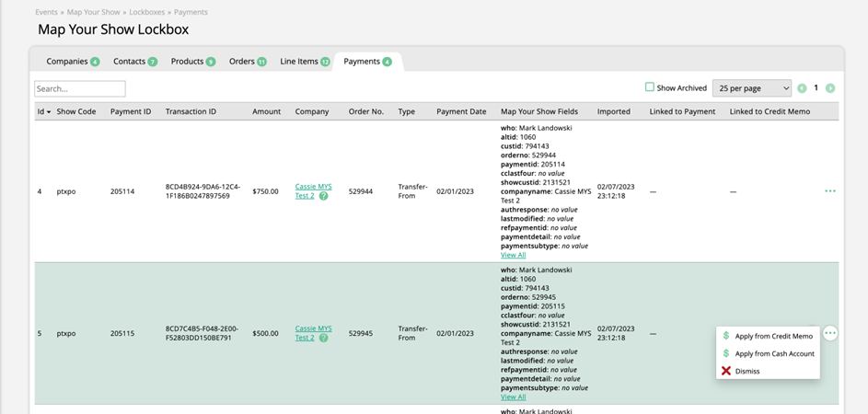The width and height of the screenshot is (868, 414).
Task: Click the green dollar icon for Apply from Credit Memo
Action: (726, 337)
